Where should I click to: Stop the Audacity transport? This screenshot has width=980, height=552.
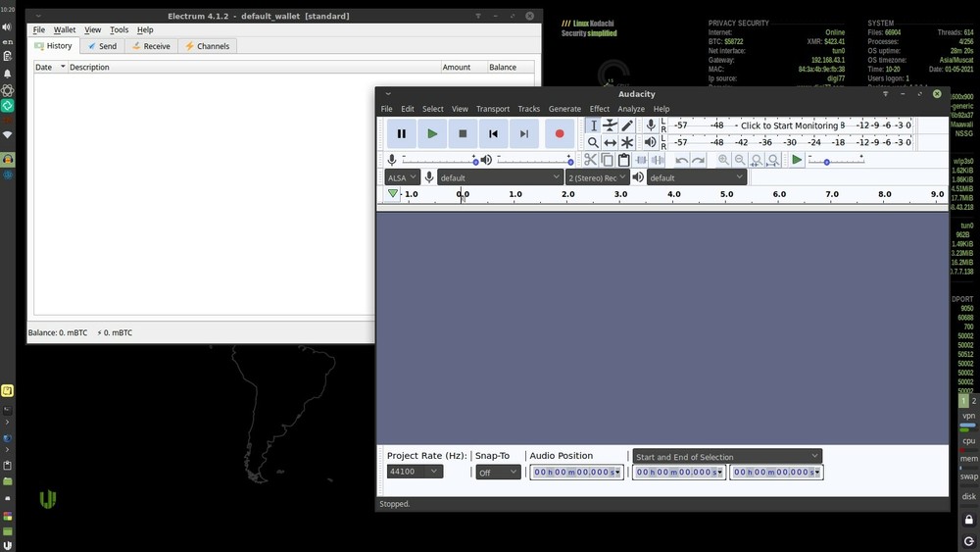[x=463, y=133]
